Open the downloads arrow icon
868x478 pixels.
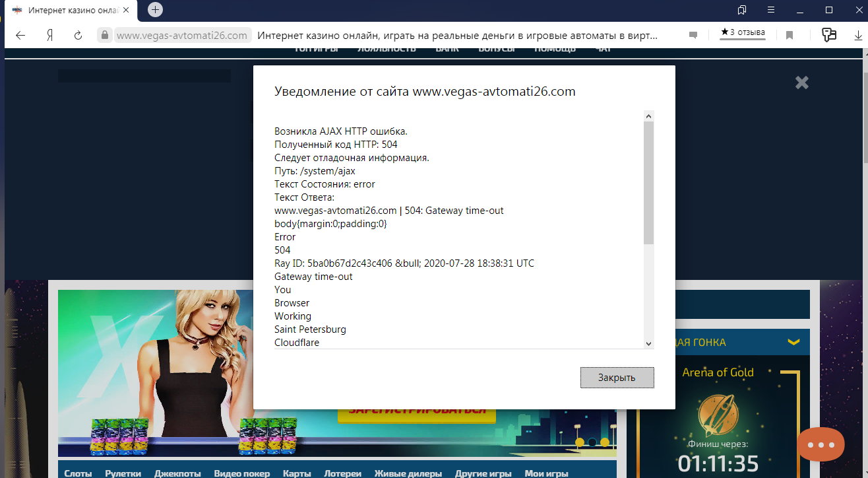tap(857, 36)
